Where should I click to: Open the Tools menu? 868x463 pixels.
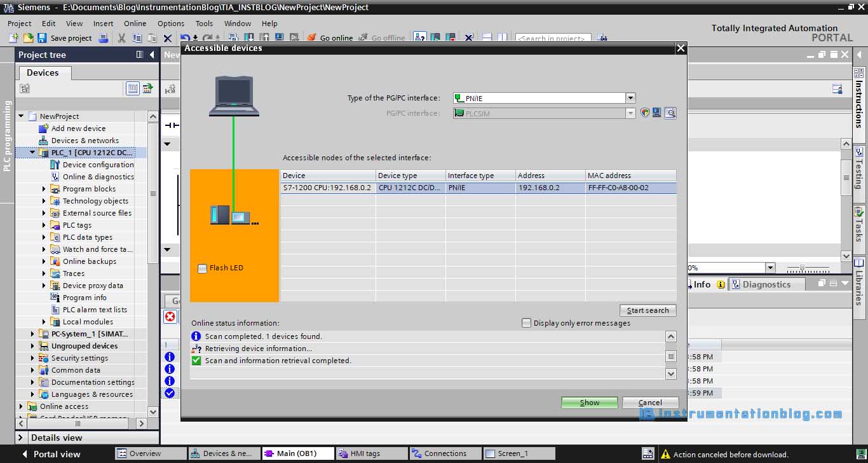(204, 24)
